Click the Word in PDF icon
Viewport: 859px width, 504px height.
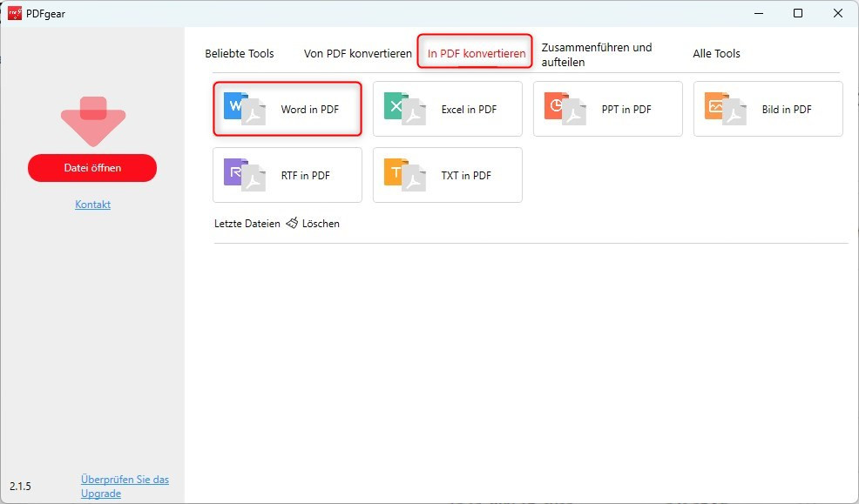click(245, 108)
